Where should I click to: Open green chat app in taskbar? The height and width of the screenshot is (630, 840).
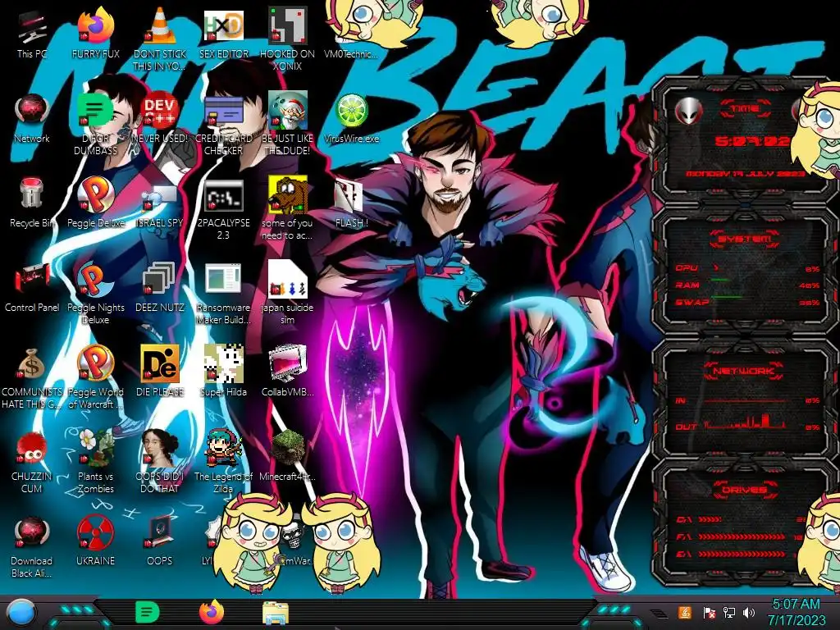coord(147,612)
